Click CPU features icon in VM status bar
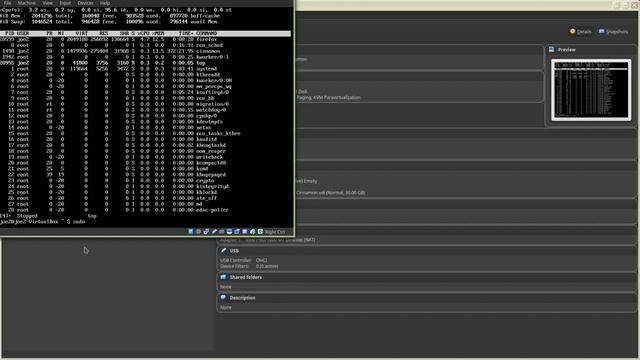The height and width of the screenshot is (360, 640). [245, 231]
